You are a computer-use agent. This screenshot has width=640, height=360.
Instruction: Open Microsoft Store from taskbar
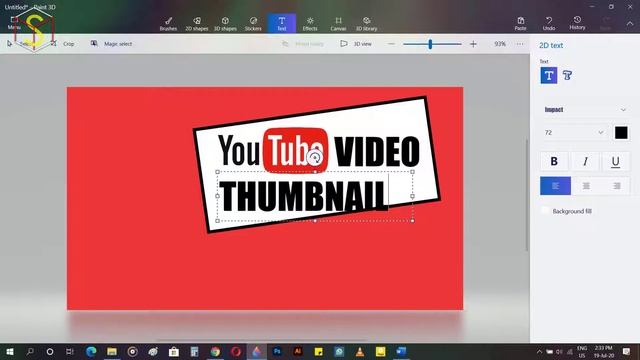(174, 351)
